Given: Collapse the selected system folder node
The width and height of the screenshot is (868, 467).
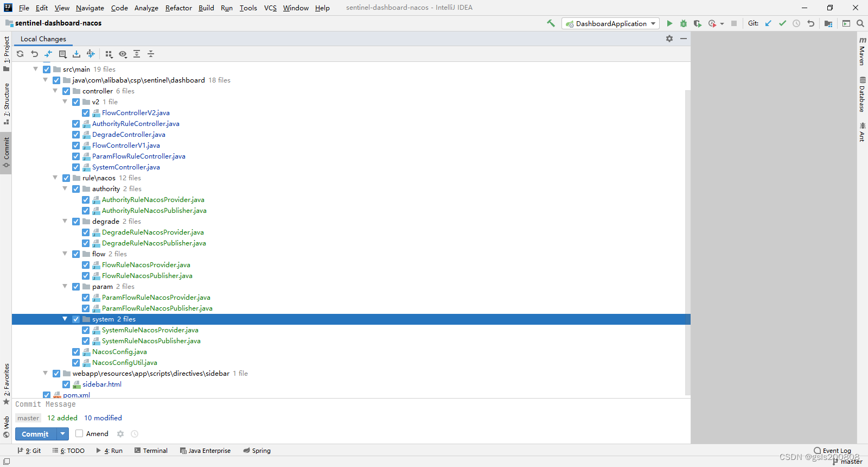Looking at the screenshot, I should tap(65, 319).
